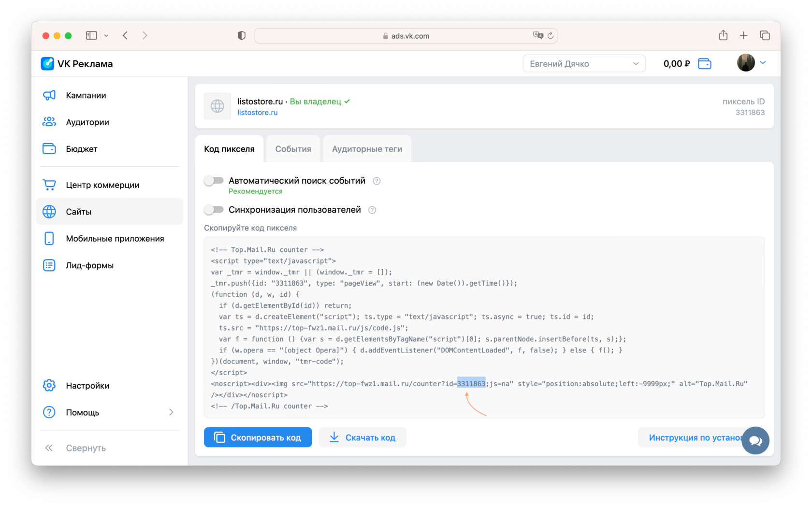Open Инструкция по установке button
The image size is (812, 507).
695,437
